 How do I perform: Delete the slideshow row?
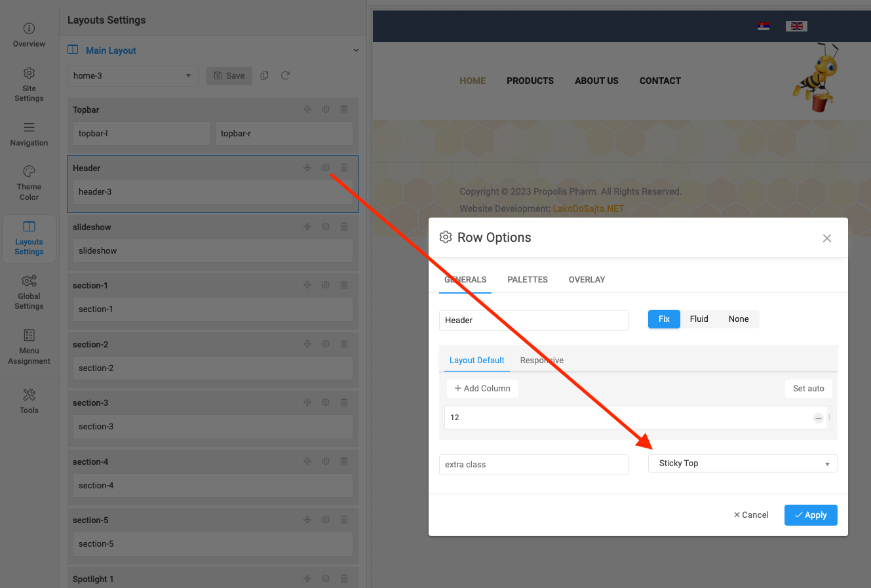pyautogui.click(x=344, y=227)
